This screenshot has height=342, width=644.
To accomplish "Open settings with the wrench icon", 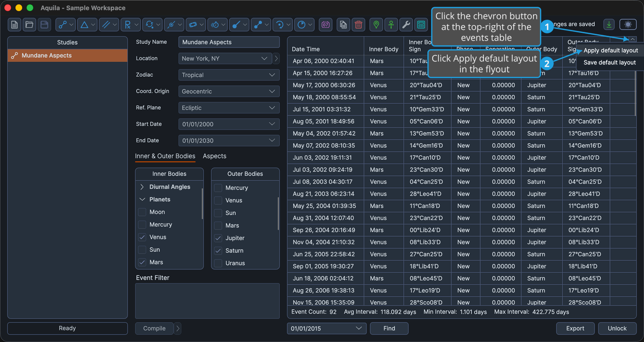I will [406, 25].
